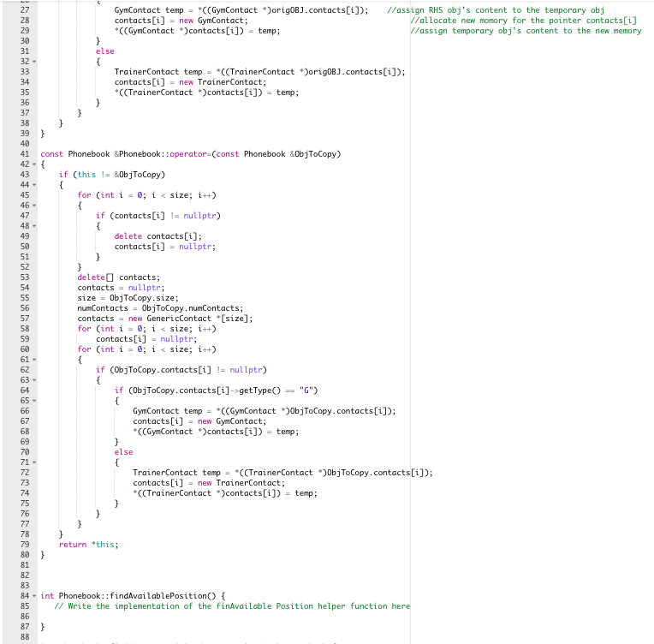Click 'else' keyword on line 31
Viewport: 654px width, 644px height.
pyautogui.click(x=104, y=51)
